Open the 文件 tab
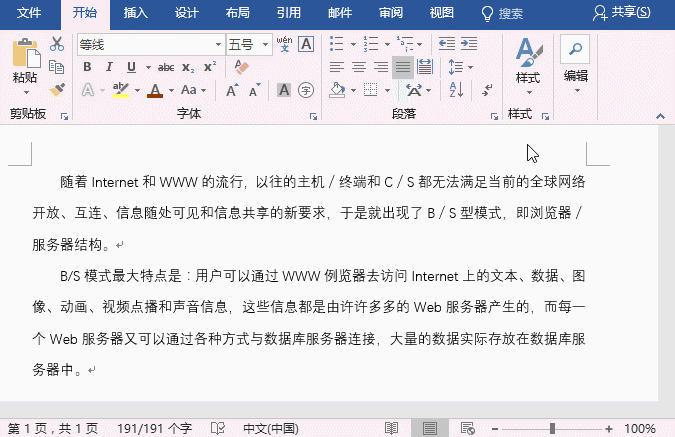The image size is (675, 437). click(x=29, y=13)
